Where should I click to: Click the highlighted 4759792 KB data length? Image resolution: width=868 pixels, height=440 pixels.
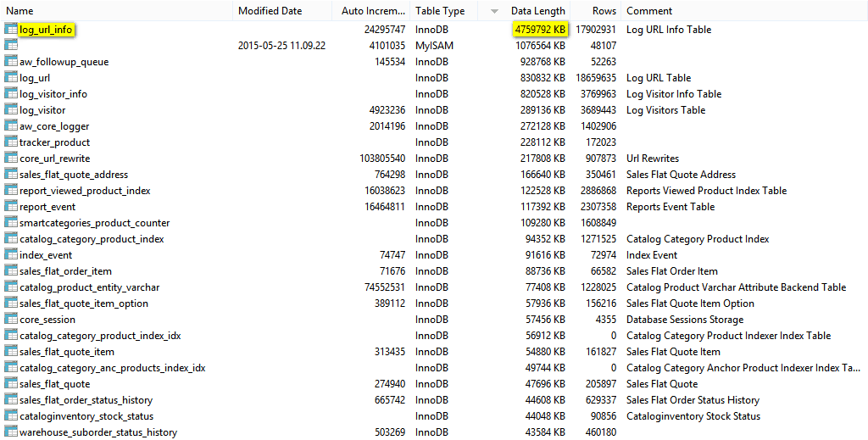540,30
